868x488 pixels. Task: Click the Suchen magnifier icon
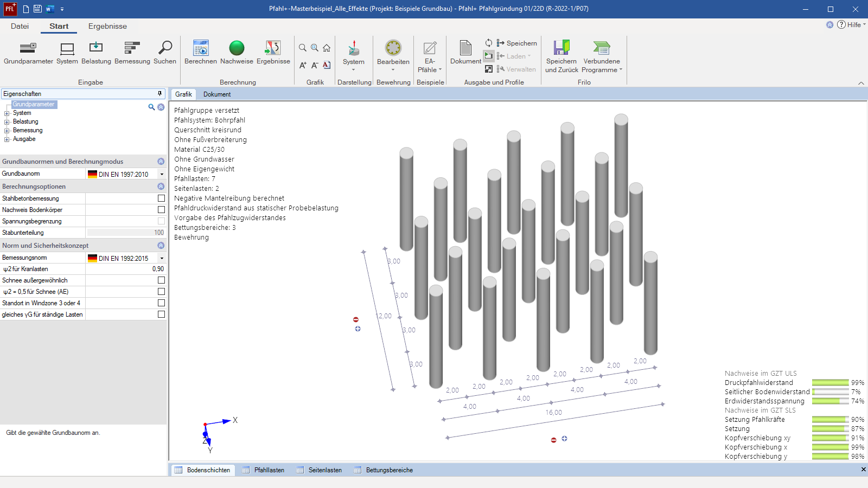pyautogui.click(x=165, y=48)
